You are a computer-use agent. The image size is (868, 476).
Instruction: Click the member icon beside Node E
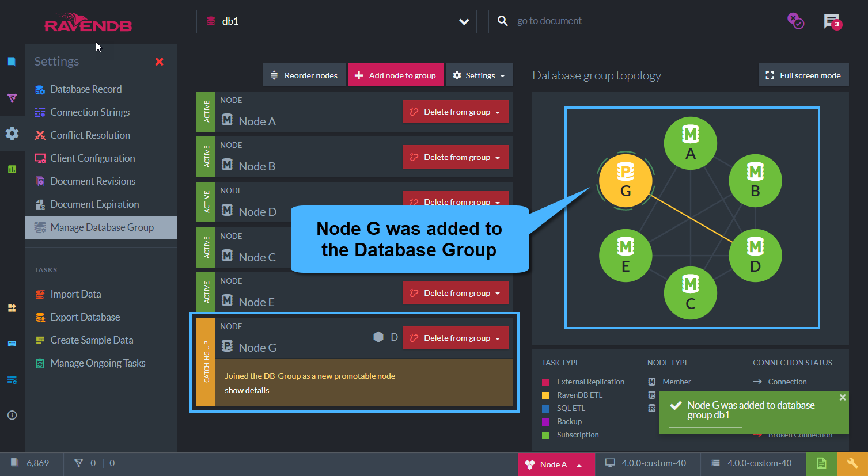228,300
